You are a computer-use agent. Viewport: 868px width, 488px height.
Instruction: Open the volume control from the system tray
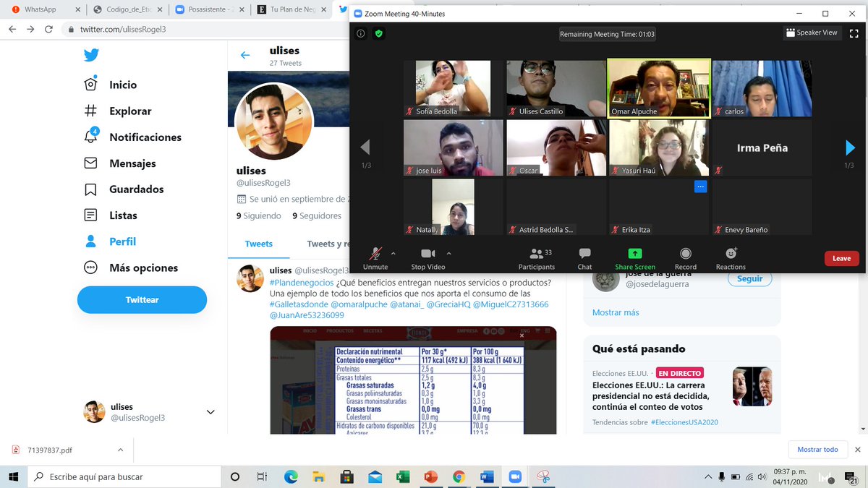pos(763,477)
